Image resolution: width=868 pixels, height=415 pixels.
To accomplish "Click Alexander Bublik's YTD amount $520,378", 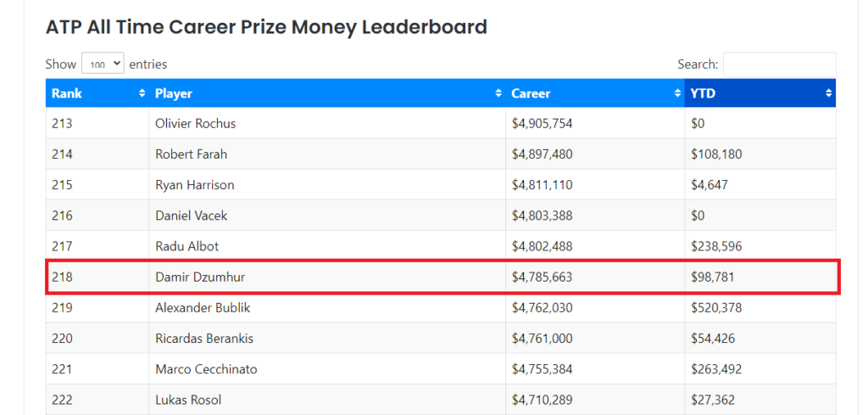I will (x=715, y=307).
